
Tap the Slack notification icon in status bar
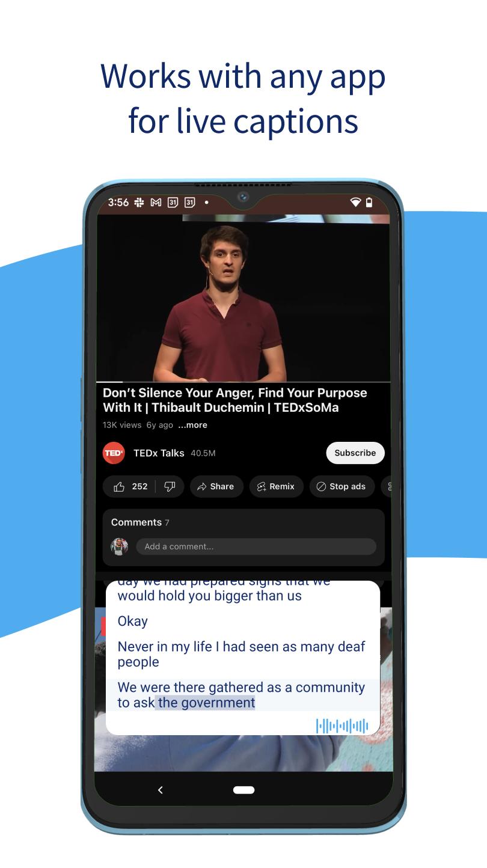[x=139, y=203]
